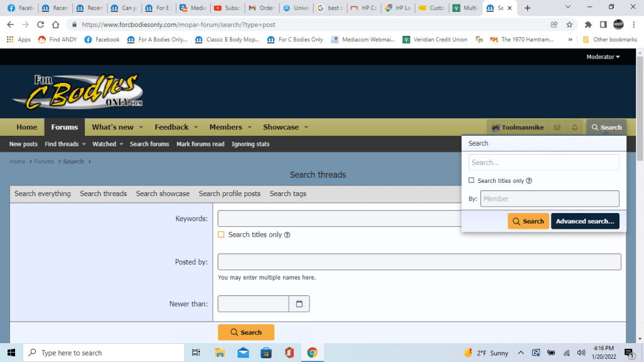644x362 pixels.
Task: Click the calendar icon beside Newer than
Action: point(299,304)
